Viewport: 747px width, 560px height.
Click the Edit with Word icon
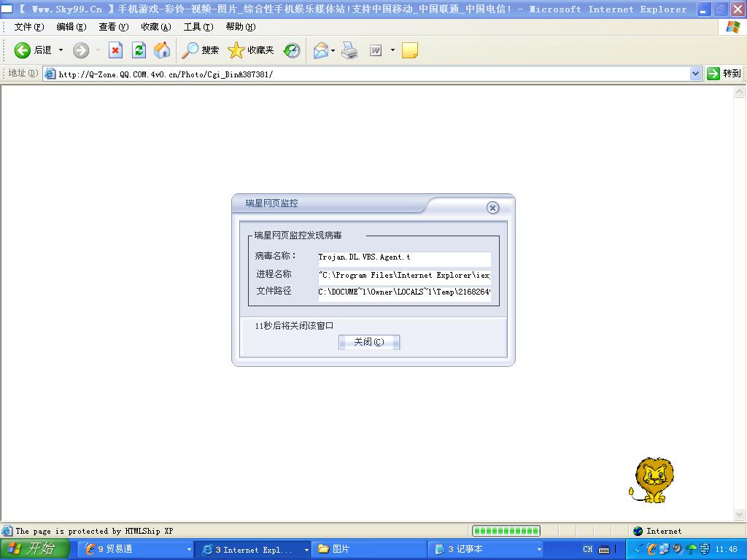(x=376, y=50)
